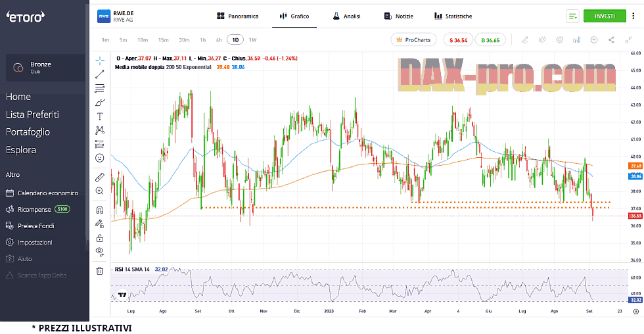
Task: Select the brush drawing tool
Action: (x=100, y=103)
